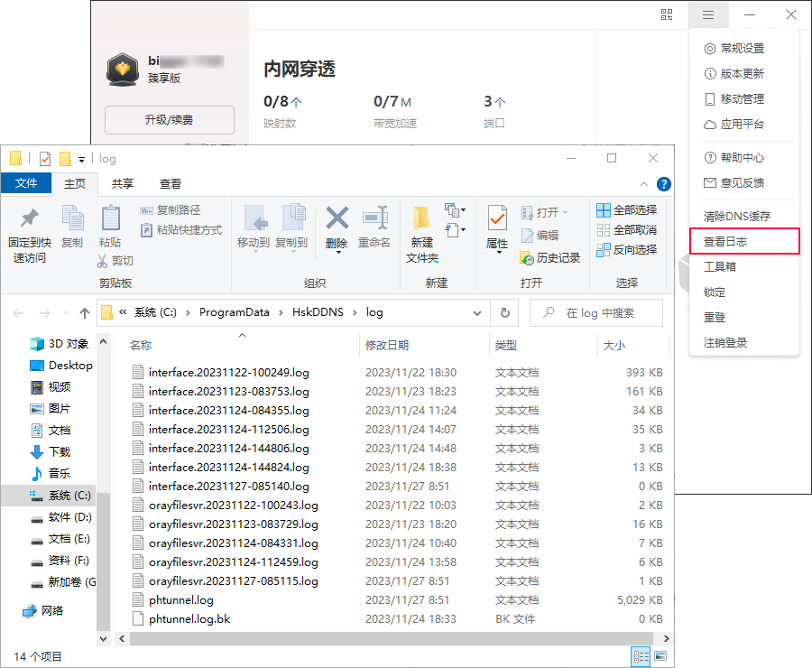The image size is (812, 668).
Task: Expand the address bar history dropdown
Action: 478,313
